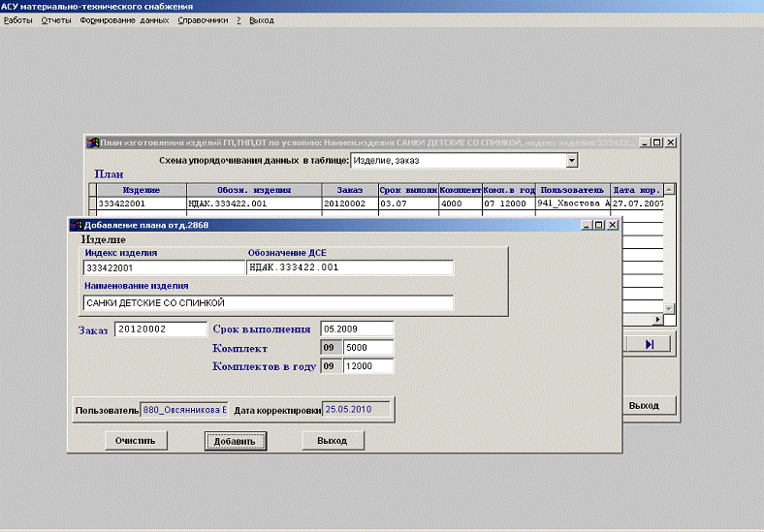Click the icon in the 'Добавление плана' title bar

pyautogui.click(x=76, y=225)
